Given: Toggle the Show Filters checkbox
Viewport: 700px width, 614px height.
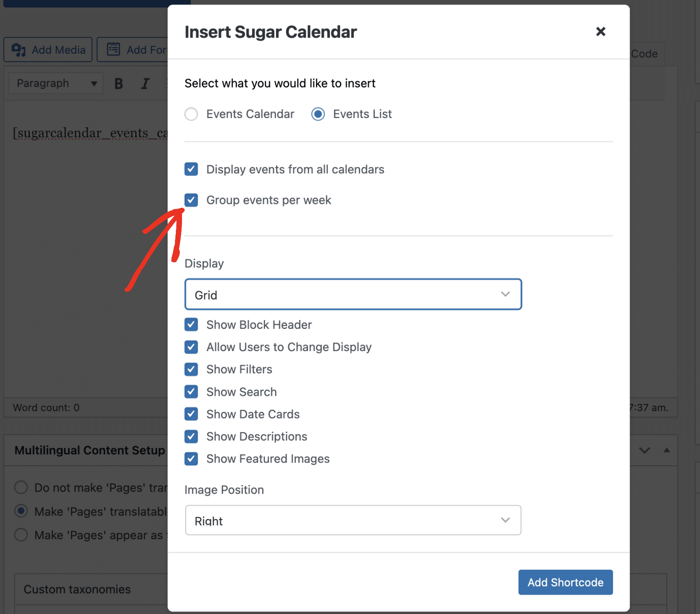Looking at the screenshot, I should click(191, 369).
